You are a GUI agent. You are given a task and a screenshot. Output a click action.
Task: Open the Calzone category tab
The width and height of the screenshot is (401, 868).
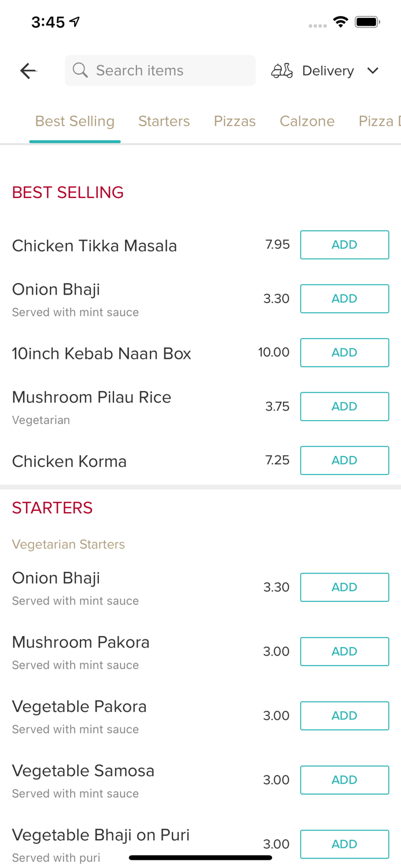coord(307,121)
